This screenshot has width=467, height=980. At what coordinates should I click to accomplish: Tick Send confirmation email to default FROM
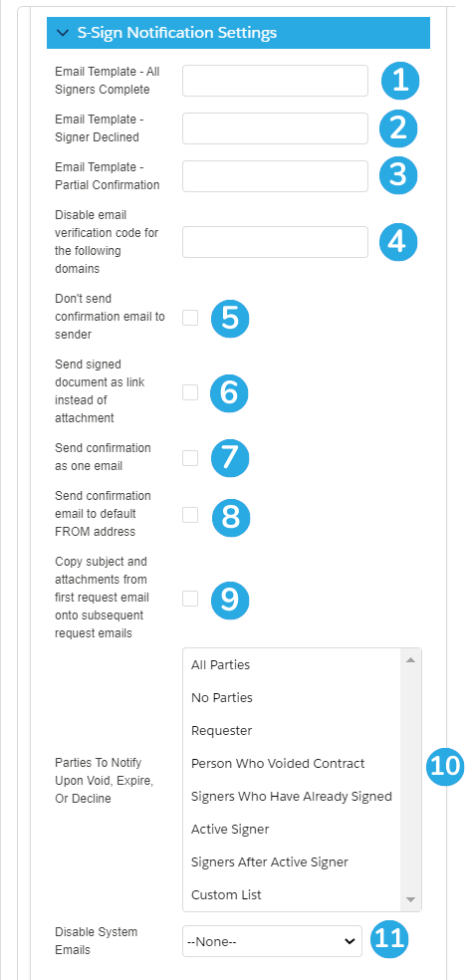(x=190, y=515)
